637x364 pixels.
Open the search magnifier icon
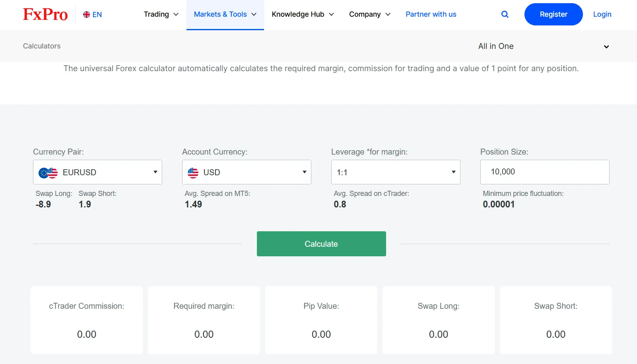pos(505,14)
